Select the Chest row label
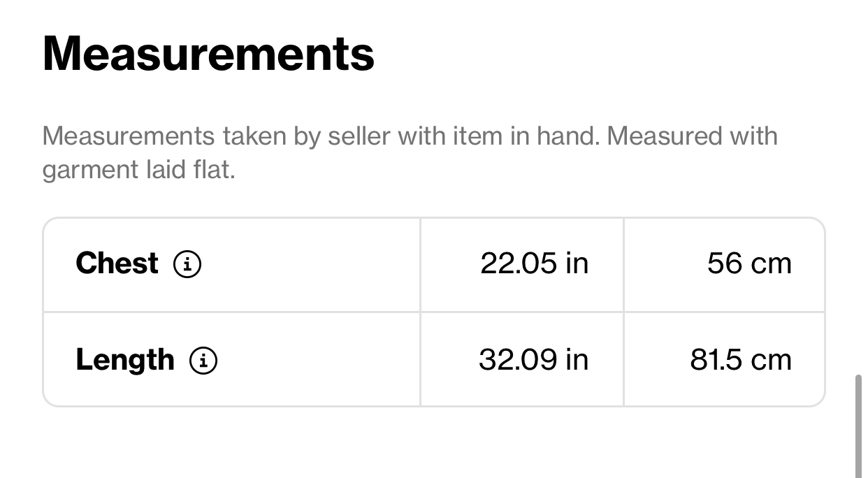Viewport: 868px width, 478px height. (x=117, y=263)
